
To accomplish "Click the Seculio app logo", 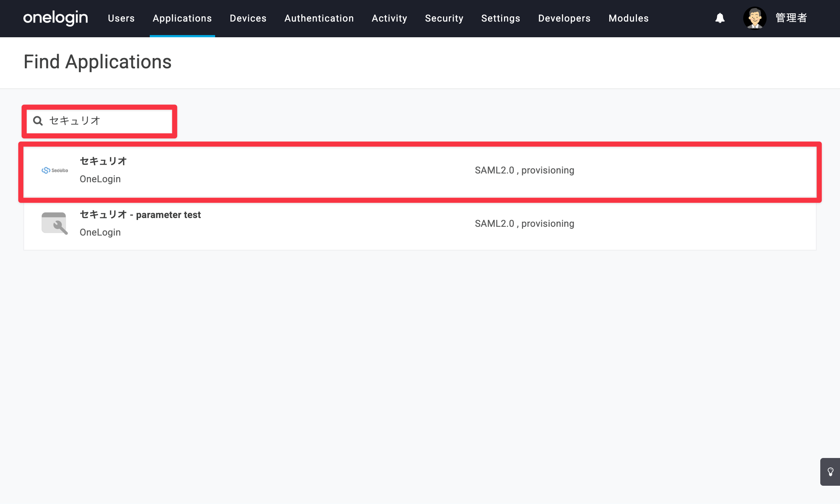I will coord(55,170).
